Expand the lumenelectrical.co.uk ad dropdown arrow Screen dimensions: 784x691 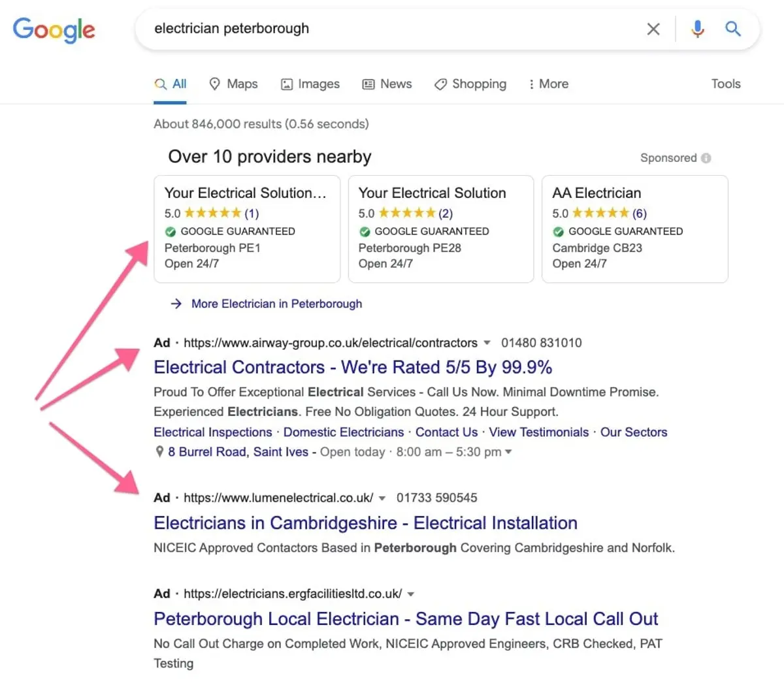pyautogui.click(x=382, y=498)
